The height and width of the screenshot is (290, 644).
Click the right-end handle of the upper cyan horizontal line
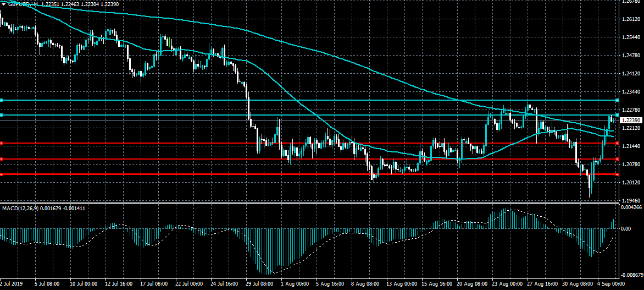[x=617, y=100]
